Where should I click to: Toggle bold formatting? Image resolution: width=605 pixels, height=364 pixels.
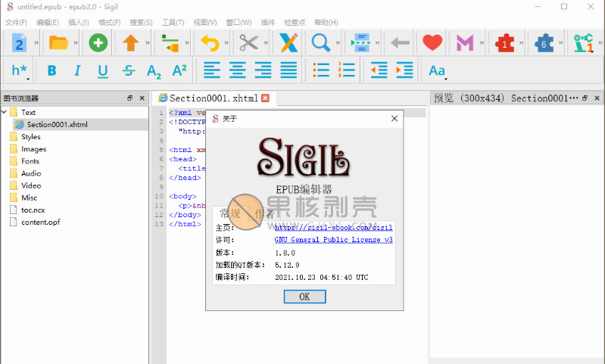point(51,70)
